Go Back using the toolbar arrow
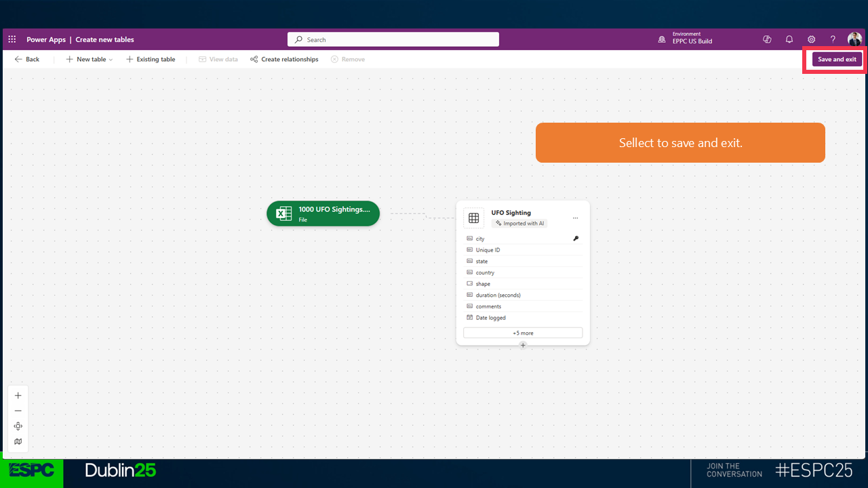This screenshot has width=868, height=488. click(27, 60)
